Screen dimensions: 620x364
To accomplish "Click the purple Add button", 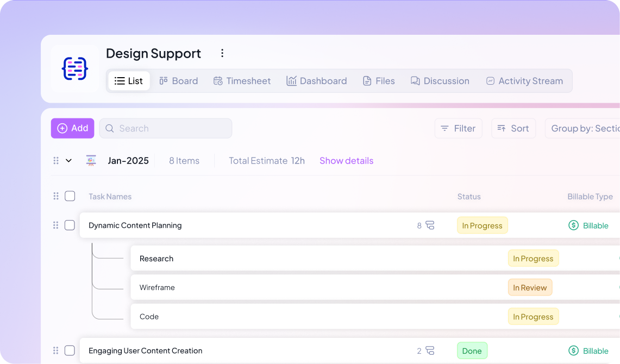I will pyautogui.click(x=72, y=128).
